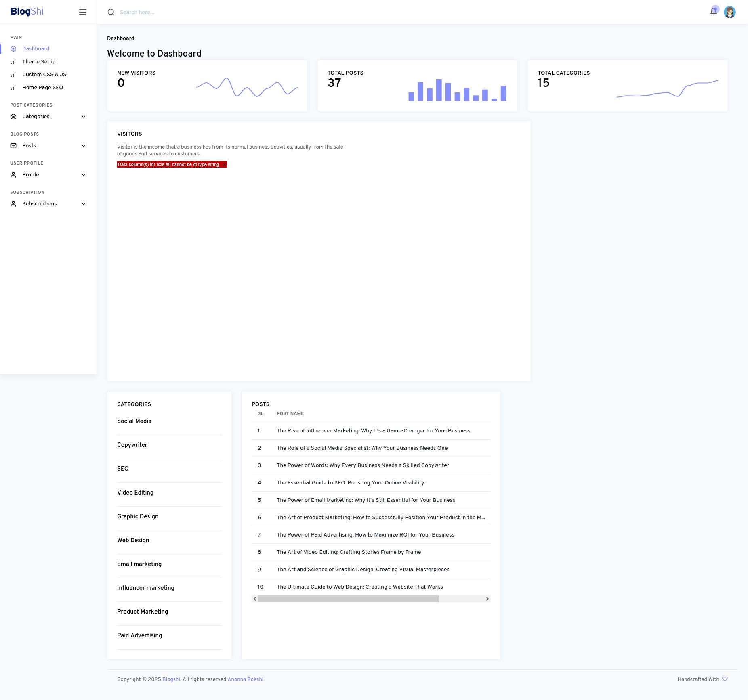
Task: Focus the Search here input field
Action: click(242, 13)
